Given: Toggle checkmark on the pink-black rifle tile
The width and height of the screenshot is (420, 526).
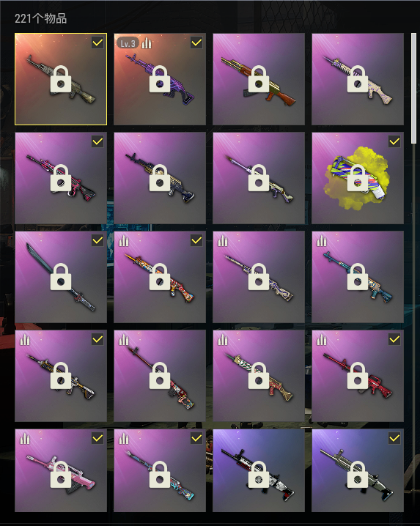Looking at the screenshot, I should coord(97,141).
